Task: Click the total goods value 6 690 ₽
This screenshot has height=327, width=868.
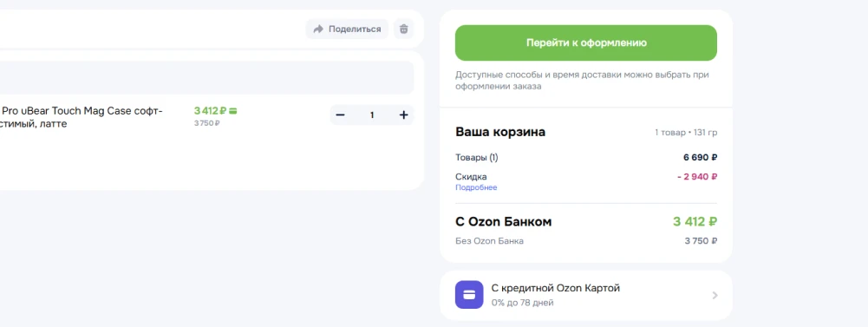Action: coord(701,158)
